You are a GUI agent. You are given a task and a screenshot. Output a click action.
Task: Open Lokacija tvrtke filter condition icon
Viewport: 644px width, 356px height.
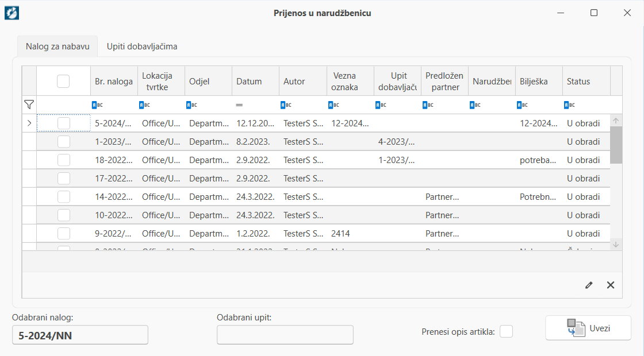144,105
